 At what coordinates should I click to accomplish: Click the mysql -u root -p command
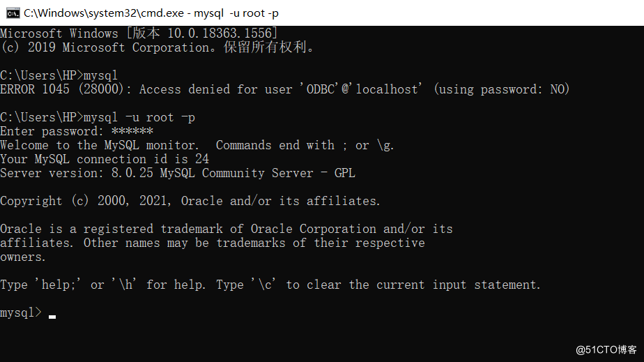click(139, 117)
